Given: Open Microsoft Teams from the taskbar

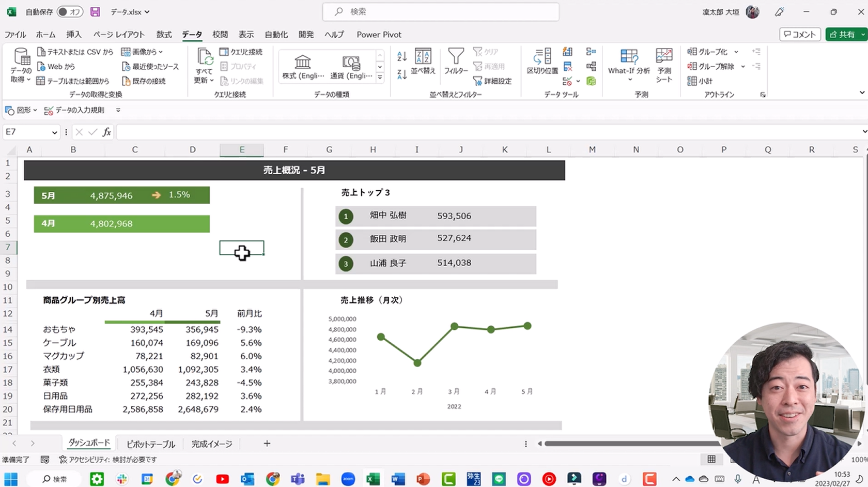Looking at the screenshot, I should pyautogui.click(x=298, y=479).
